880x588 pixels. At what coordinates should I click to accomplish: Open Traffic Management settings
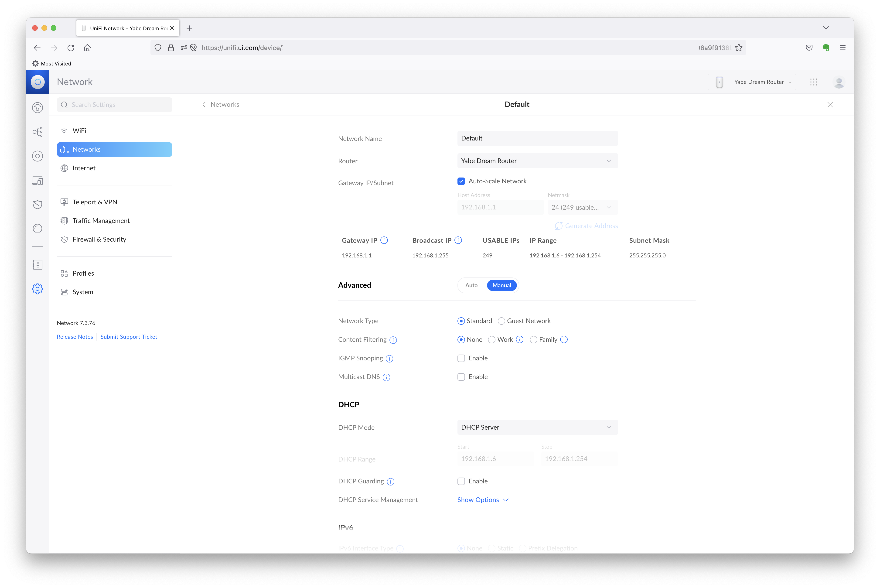click(114, 221)
